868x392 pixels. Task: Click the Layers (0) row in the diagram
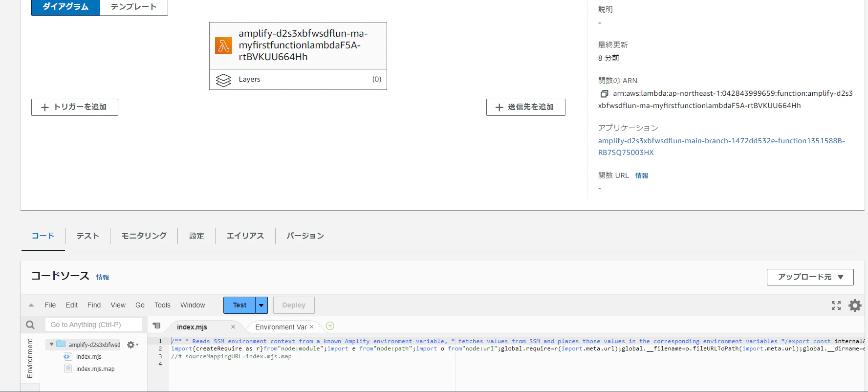[298, 80]
